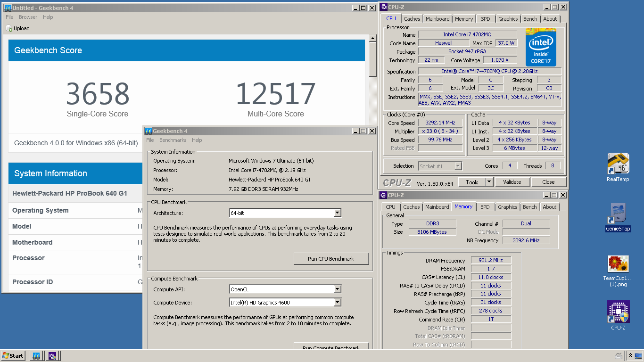Click Geekbench taskbar icon
Viewport: 644px width, 362px height.
point(36,356)
